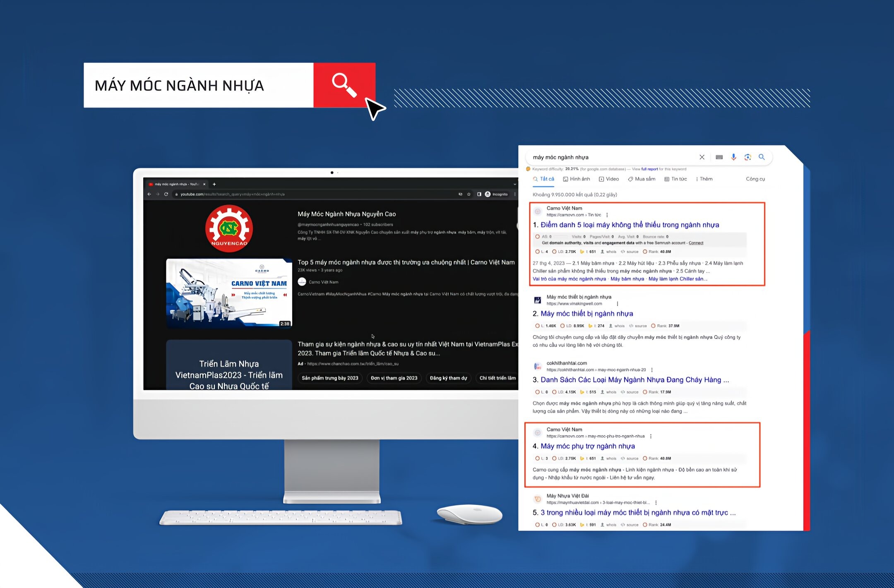Screen dimensions: 894x588
Task: Bookmark this page with the star icon
Action: (x=469, y=194)
